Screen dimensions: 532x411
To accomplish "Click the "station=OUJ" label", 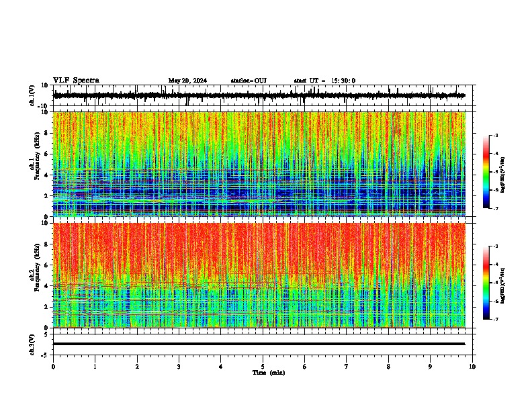I will click(249, 81).
